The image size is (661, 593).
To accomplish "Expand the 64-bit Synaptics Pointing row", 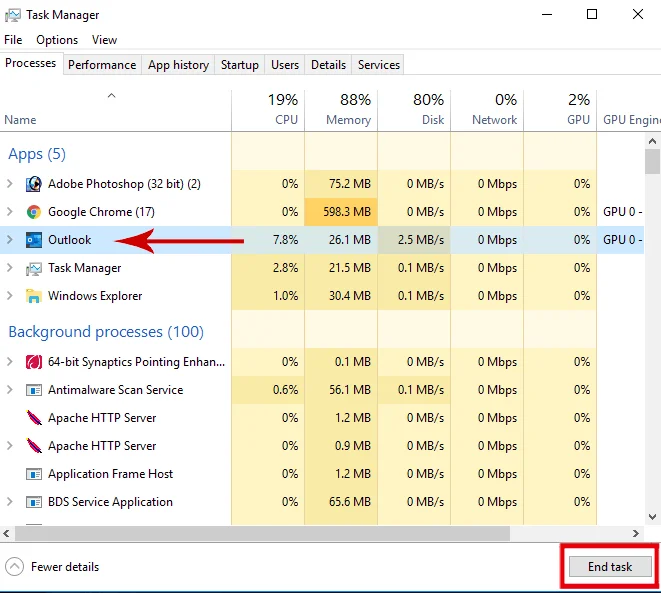I will click(x=10, y=362).
